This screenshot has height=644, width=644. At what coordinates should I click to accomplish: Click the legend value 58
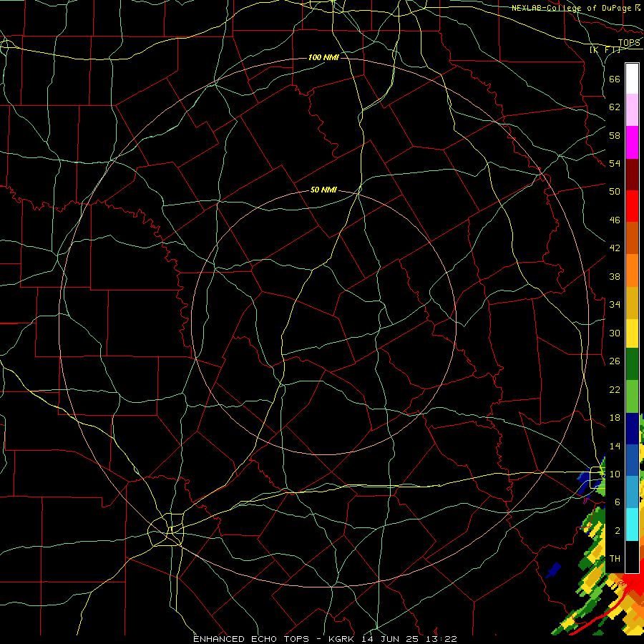pyautogui.click(x=615, y=135)
